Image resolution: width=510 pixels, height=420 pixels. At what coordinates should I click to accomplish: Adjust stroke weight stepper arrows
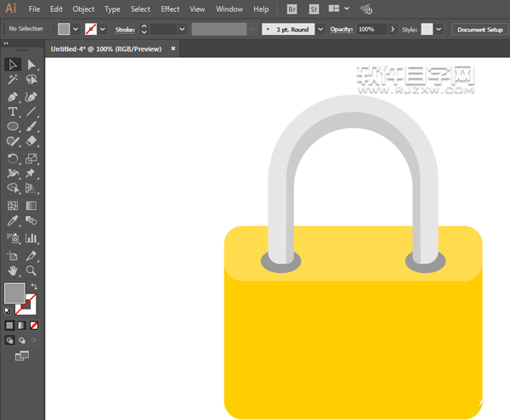click(x=144, y=29)
